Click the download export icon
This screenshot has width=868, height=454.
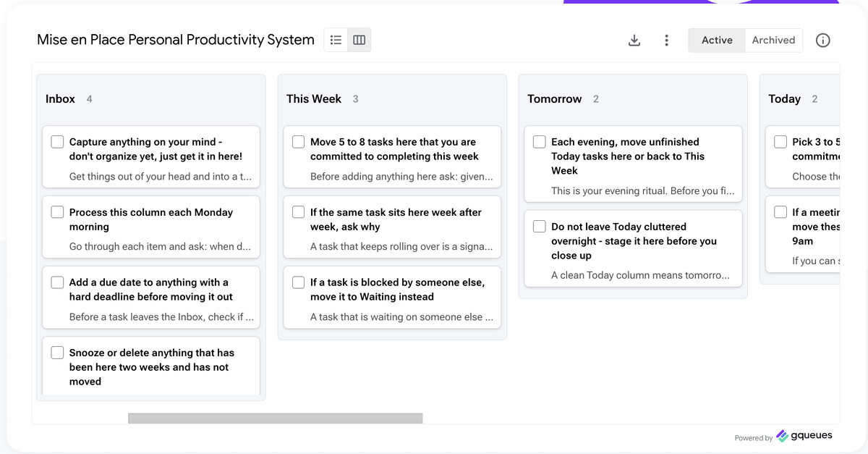coord(634,41)
